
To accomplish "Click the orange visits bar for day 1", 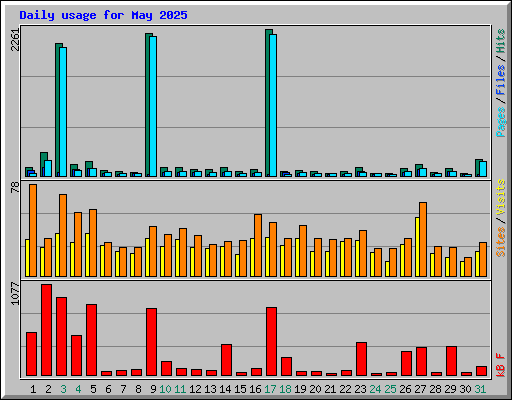I will [x=33, y=230].
